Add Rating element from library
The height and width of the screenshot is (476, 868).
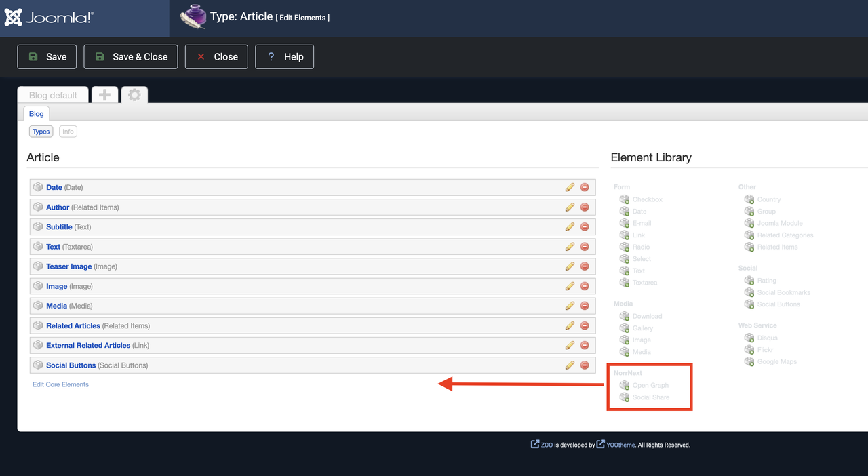760,280
